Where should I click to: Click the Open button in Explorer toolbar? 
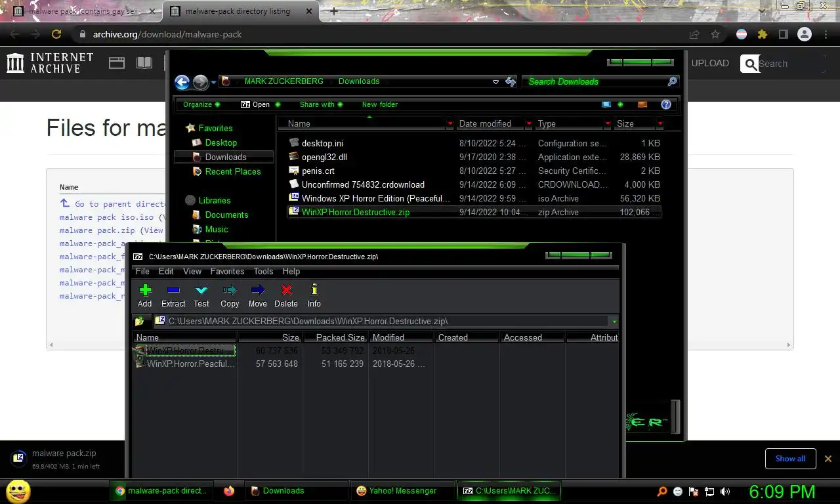[x=255, y=104]
